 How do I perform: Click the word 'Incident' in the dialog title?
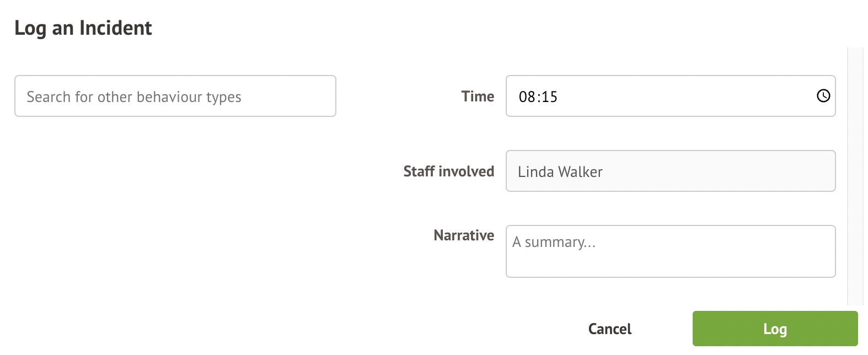pos(115,28)
